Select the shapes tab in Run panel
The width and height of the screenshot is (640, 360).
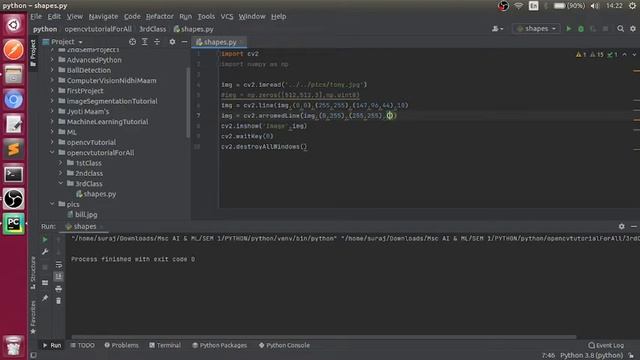(85, 226)
